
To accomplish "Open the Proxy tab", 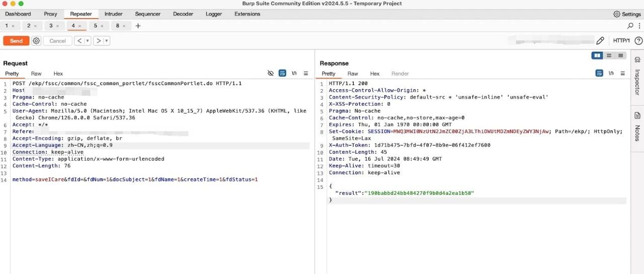I will [50, 14].
